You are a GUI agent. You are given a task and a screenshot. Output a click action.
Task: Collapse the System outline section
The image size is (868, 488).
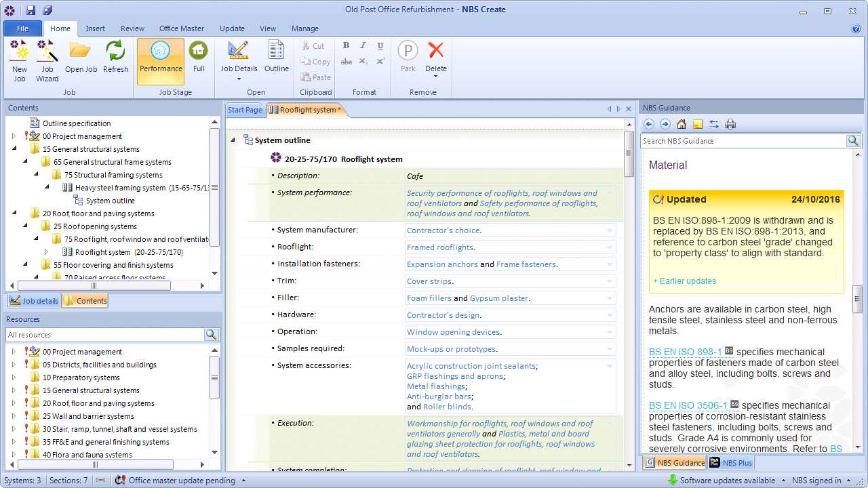tap(233, 140)
